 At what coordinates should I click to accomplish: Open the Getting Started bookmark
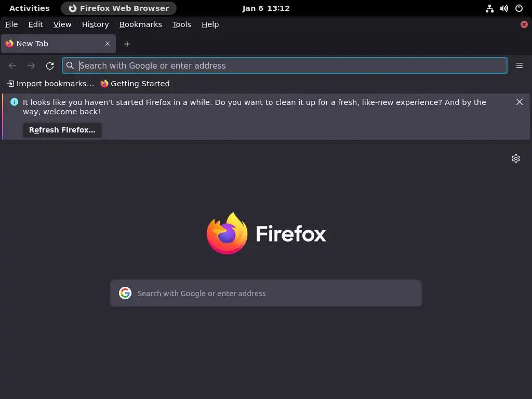point(135,84)
